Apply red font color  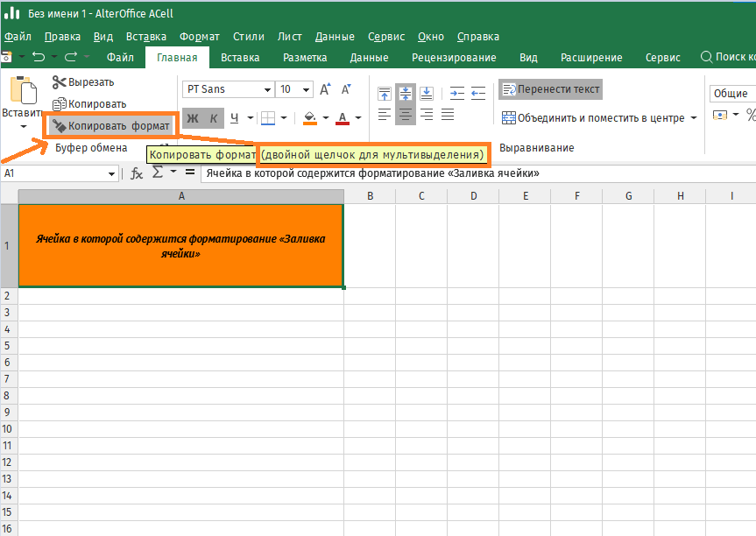pos(343,118)
